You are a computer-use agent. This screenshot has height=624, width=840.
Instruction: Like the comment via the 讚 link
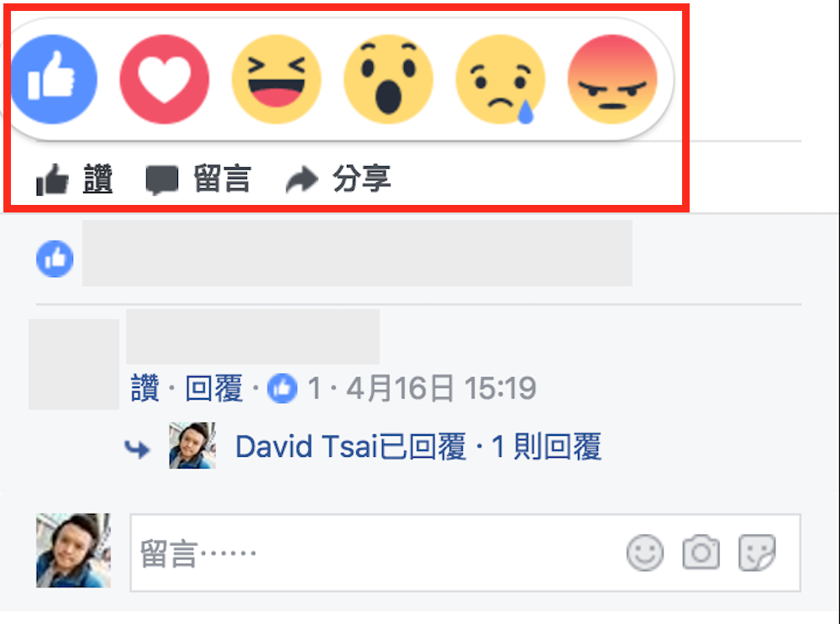pyautogui.click(x=145, y=388)
